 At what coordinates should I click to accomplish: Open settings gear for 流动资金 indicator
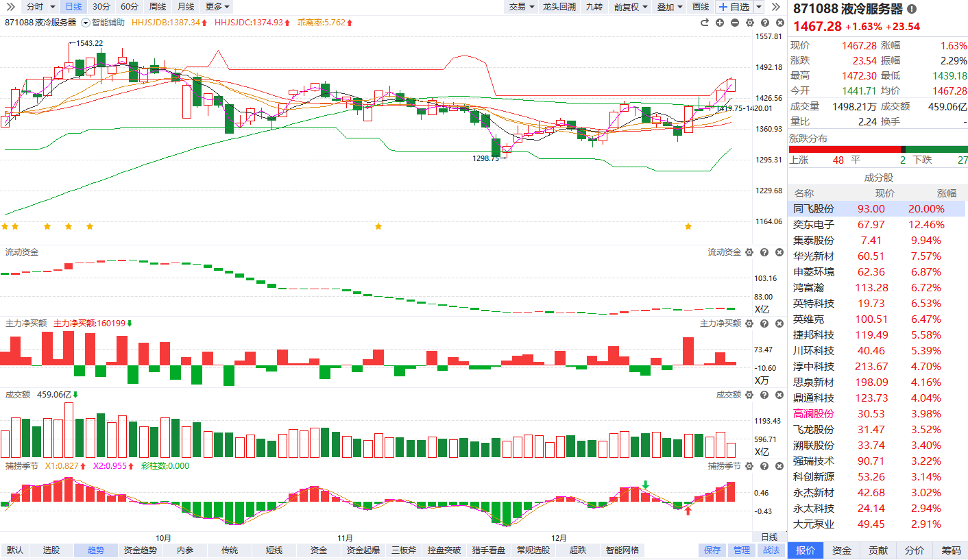(x=749, y=252)
